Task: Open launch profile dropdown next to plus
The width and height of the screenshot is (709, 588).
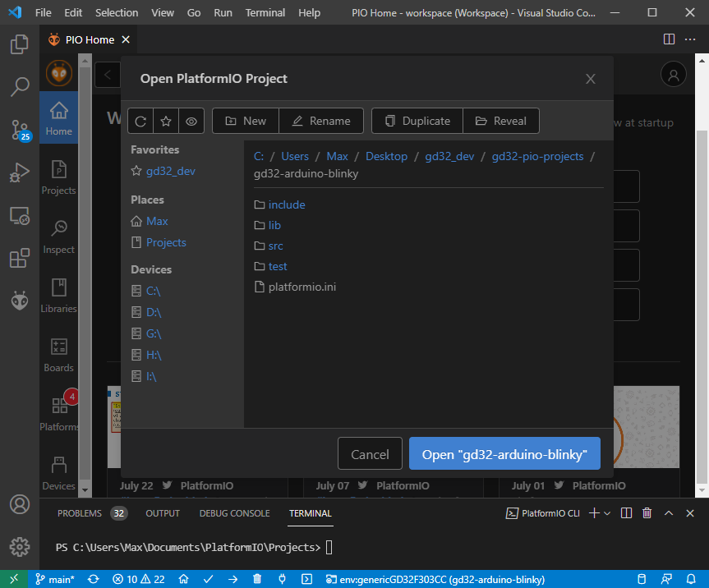Action: point(607,513)
